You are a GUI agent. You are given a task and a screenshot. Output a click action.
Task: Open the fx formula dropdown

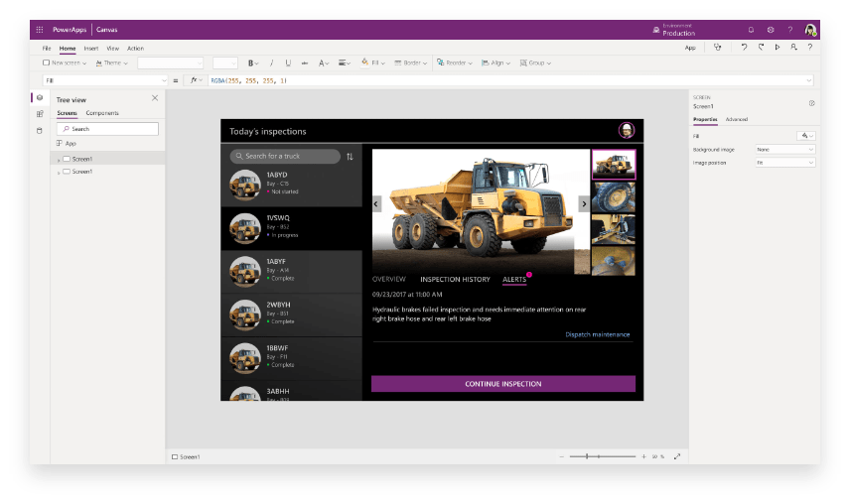[196, 80]
